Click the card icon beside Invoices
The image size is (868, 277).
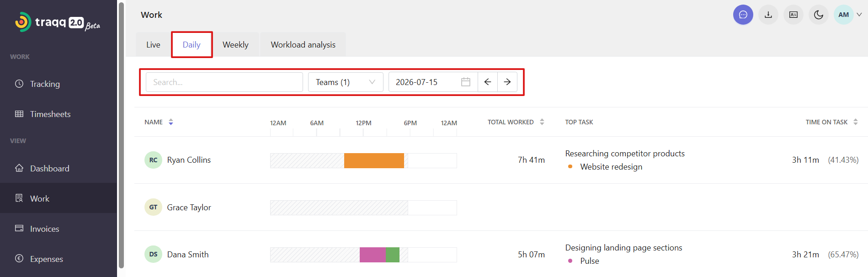tap(19, 228)
